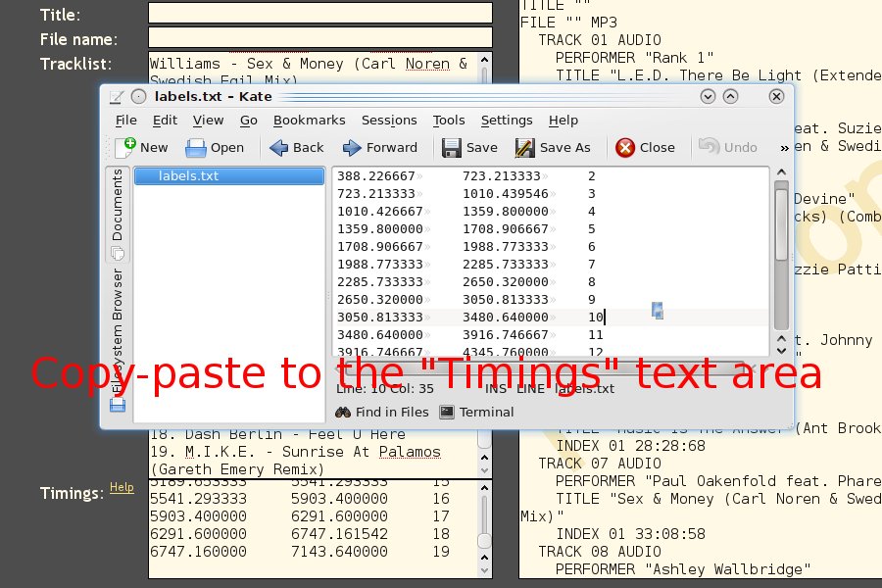882x588 pixels.
Task: Open a file via Open toolbar icon
Action: coord(215,147)
